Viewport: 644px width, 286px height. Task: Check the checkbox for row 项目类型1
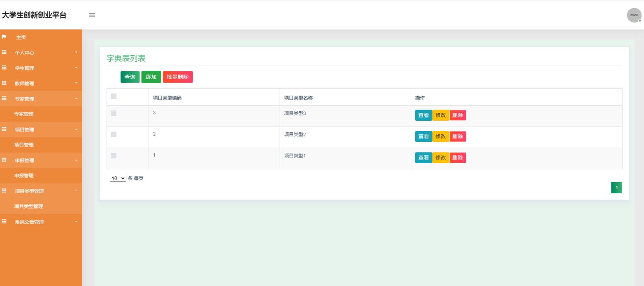114,155
